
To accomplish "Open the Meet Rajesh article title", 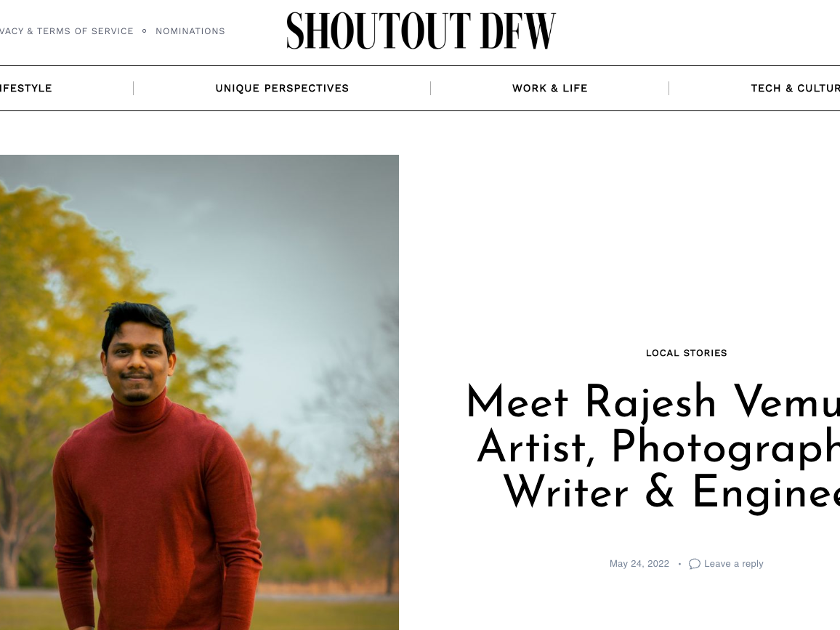I will 653,447.
